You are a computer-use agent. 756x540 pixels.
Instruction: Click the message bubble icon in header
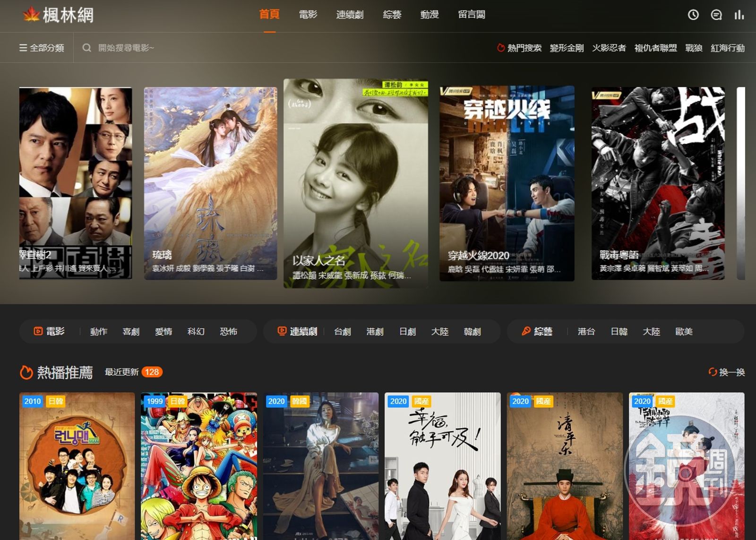coord(716,15)
